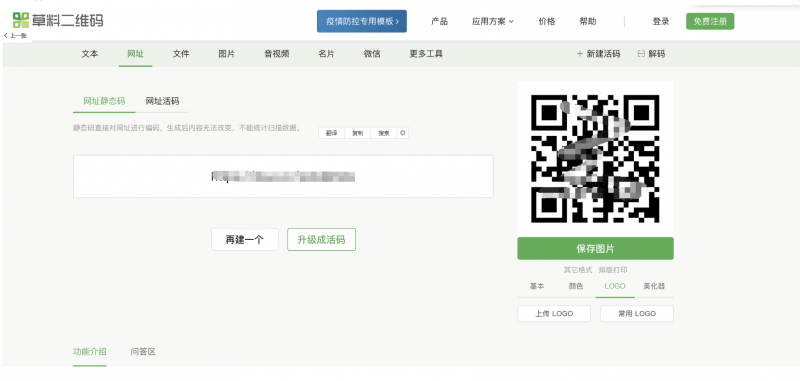Open the 其它格式 link
This screenshot has height=381, width=800.
(x=578, y=270)
